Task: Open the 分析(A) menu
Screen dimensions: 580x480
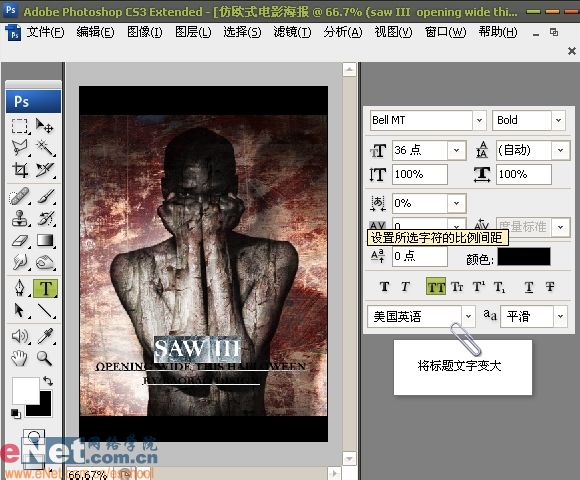Action: click(x=343, y=32)
